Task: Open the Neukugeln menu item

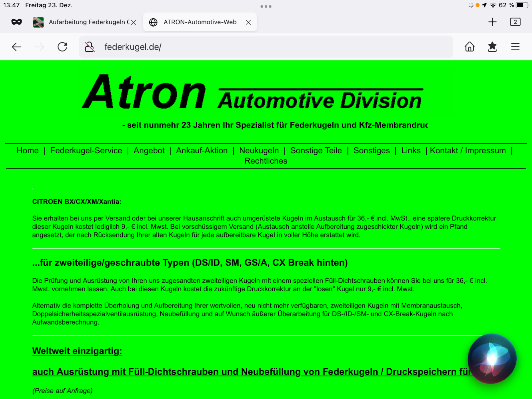Action: pyautogui.click(x=259, y=151)
